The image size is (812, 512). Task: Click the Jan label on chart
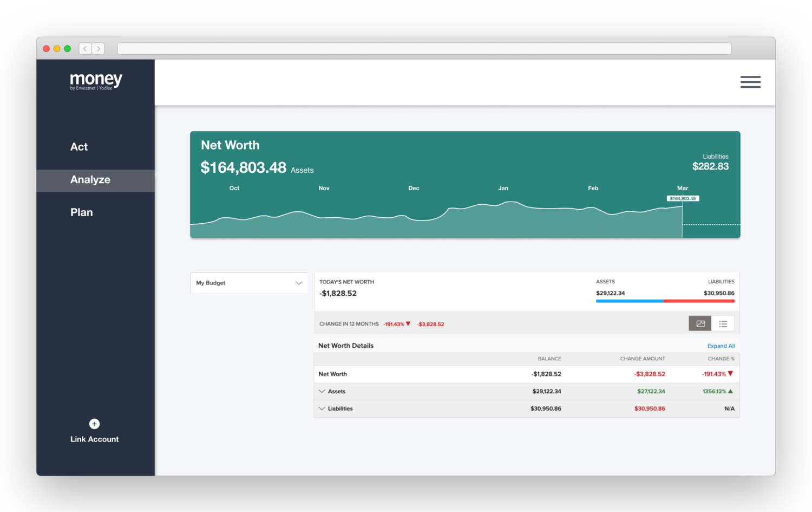503,188
